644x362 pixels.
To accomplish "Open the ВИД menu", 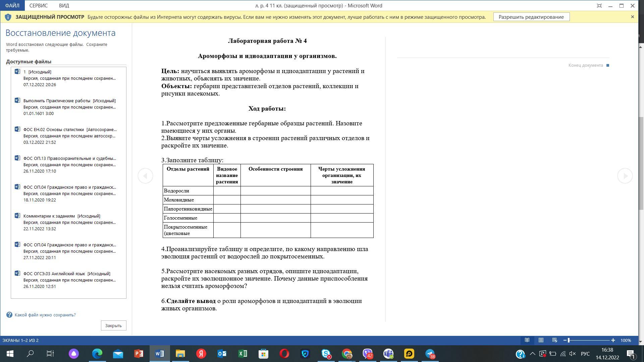I will point(64,6).
